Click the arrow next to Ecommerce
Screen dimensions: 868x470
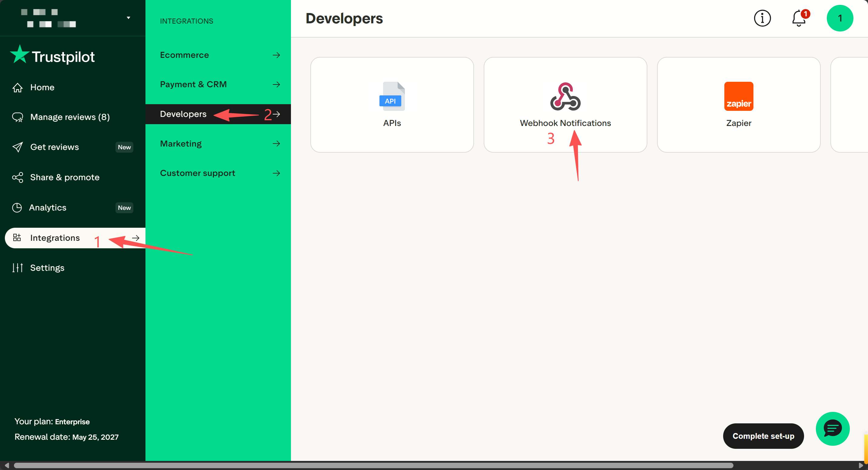(x=276, y=55)
